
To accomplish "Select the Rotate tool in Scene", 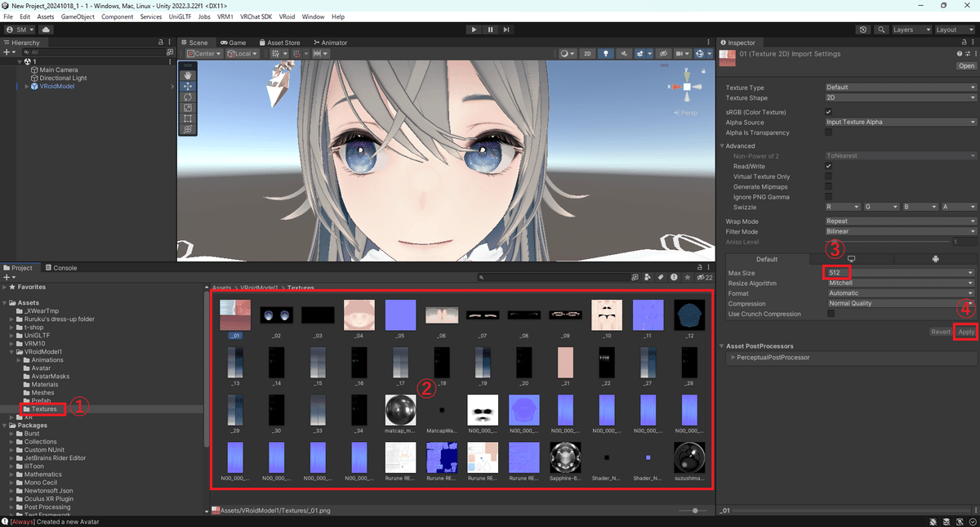I will [188, 96].
